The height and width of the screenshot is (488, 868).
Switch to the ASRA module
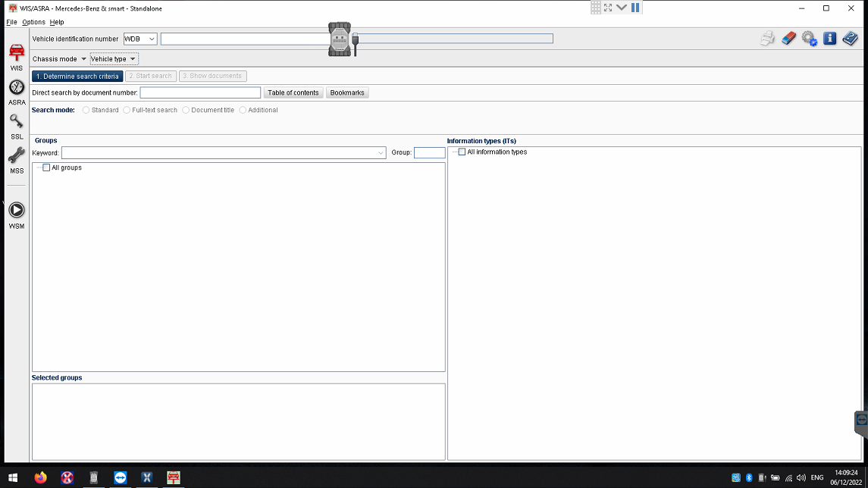point(16,89)
